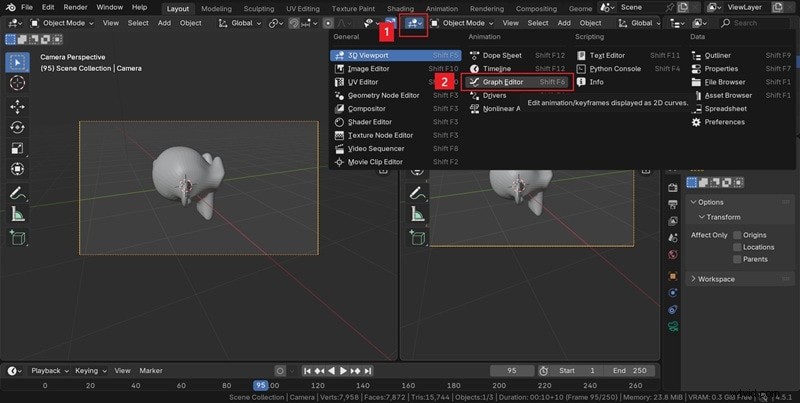800x403 pixels.
Task: Open the World properties tab icon
Action: coord(672,255)
